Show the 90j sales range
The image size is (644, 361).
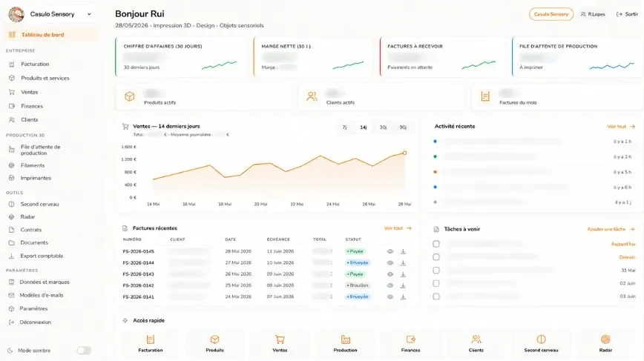[403, 127]
